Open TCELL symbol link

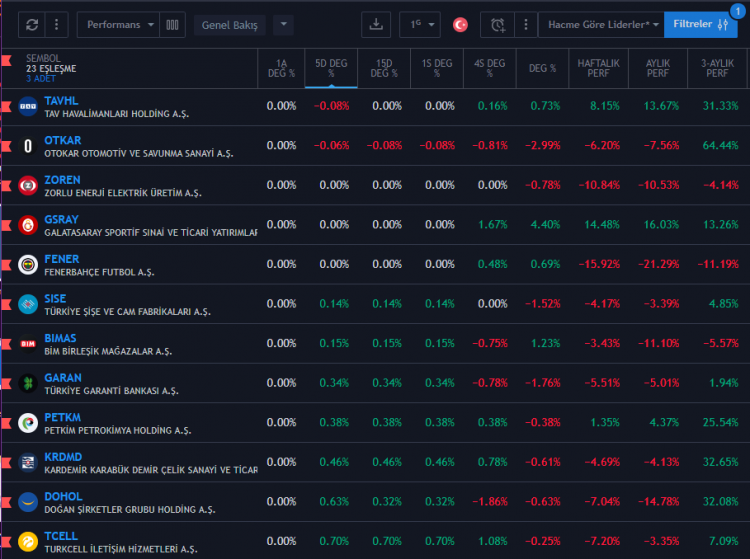pyautogui.click(x=61, y=537)
